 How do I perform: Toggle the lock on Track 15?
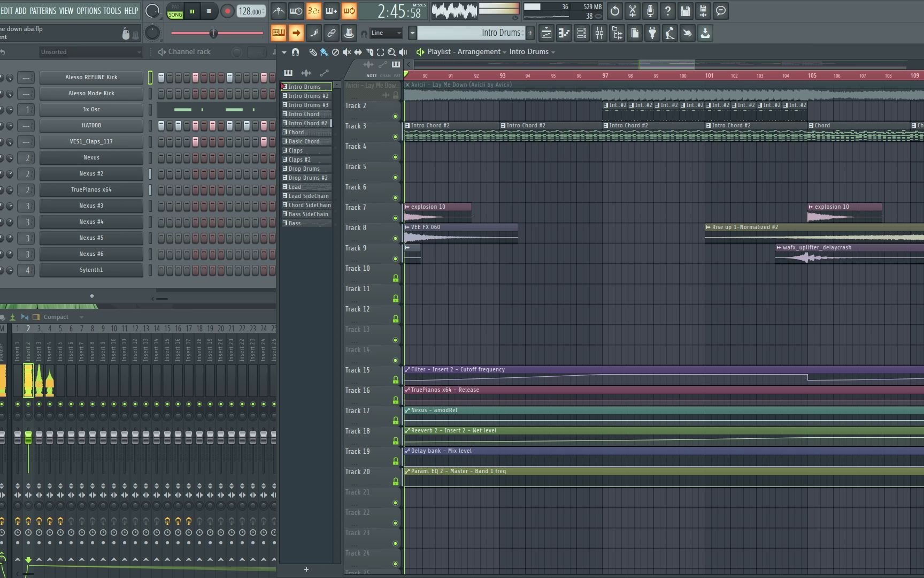(x=396, y=380)
